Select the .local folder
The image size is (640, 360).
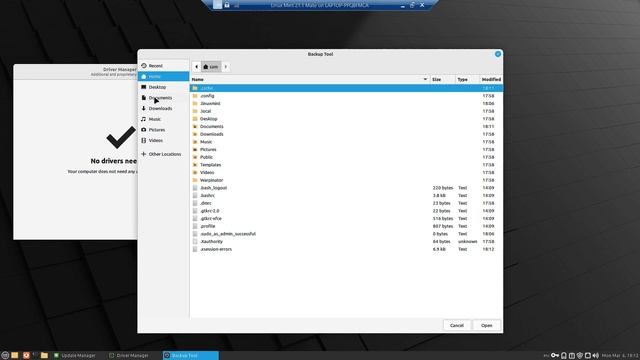[x=346, y=111]
